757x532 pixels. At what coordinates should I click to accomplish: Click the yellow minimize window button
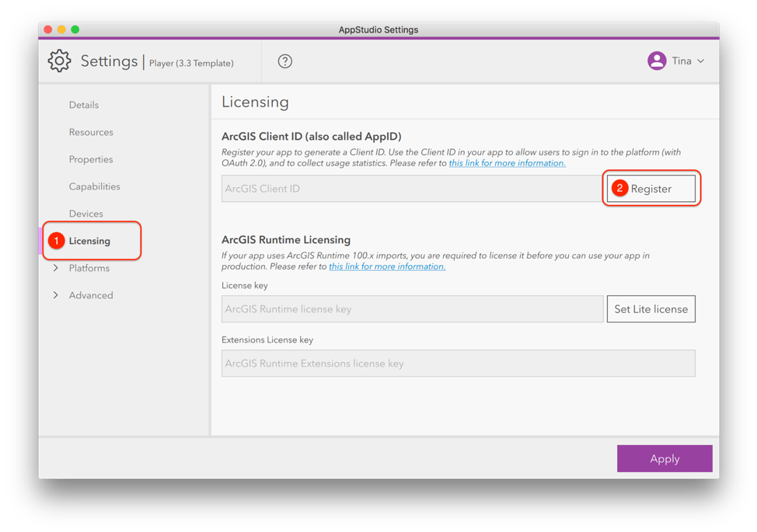click(x=61, y=30)
